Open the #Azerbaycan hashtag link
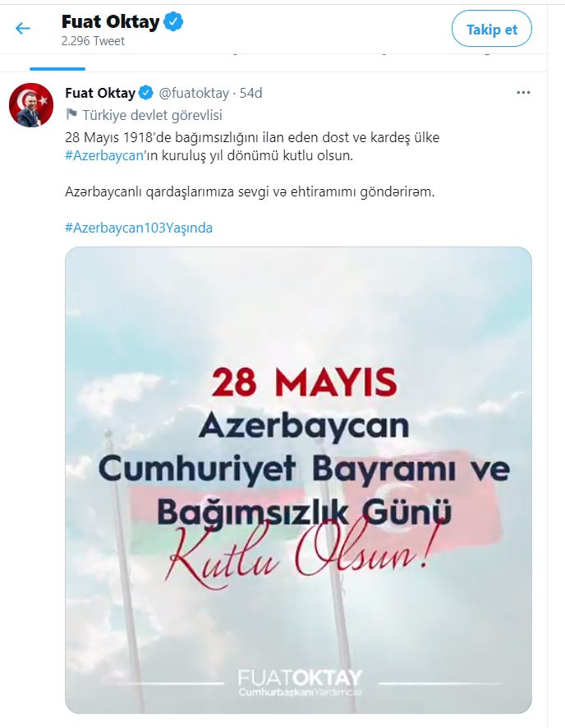565x728 pixels. pyautogui.click(x=104, y=155)
